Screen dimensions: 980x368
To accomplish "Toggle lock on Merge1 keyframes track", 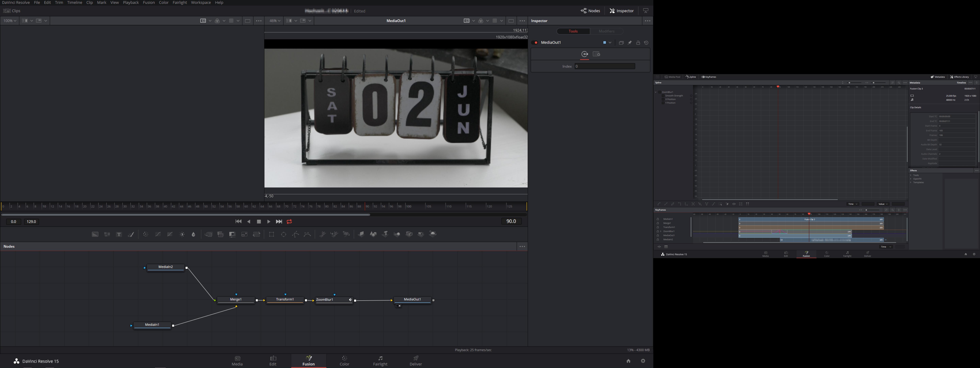I will tap(658, 223).
